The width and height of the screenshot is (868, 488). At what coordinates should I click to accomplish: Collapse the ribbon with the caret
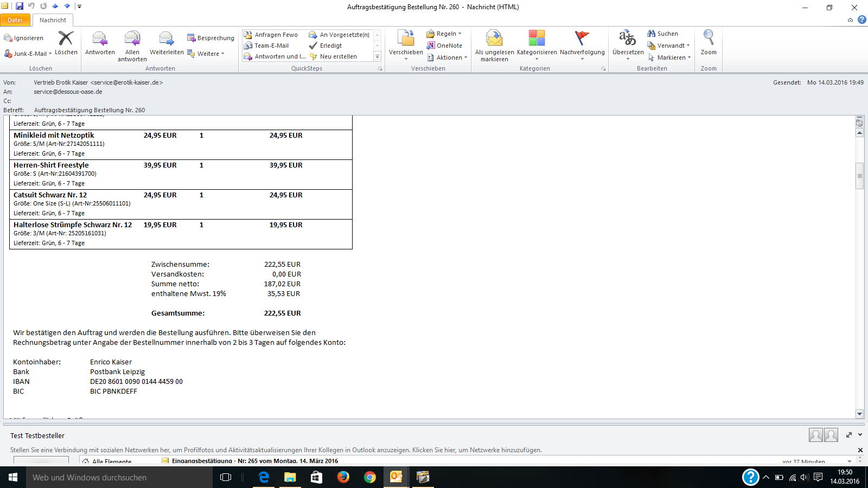point(850,20)
